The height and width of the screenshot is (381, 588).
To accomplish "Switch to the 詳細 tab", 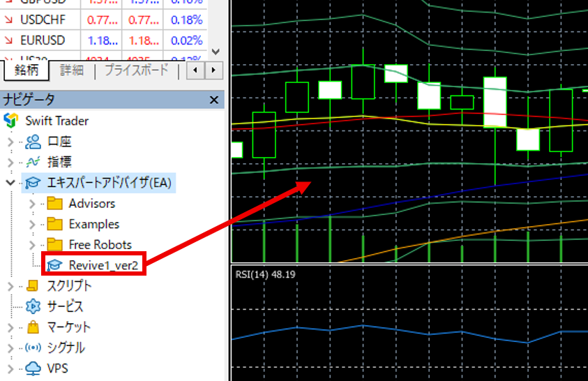I will pos(72,70).
